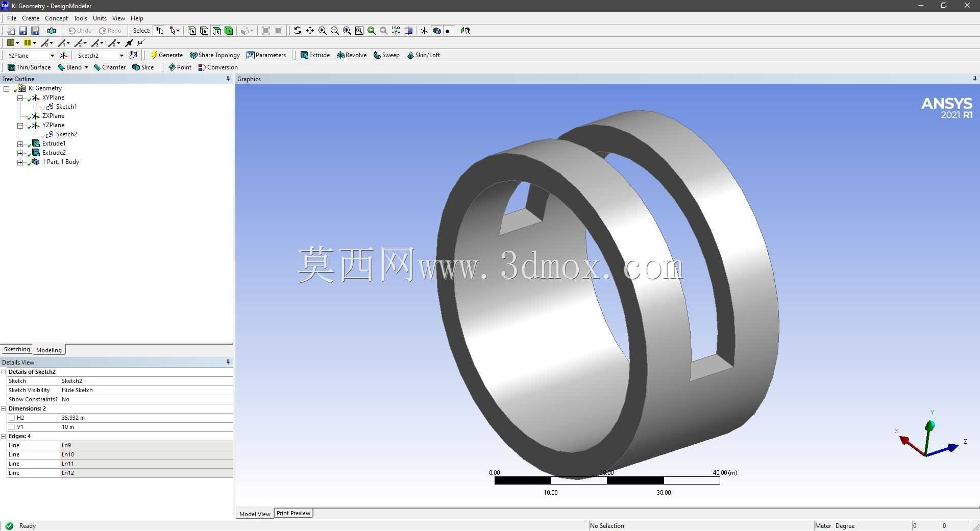
Task: Click the Save project icon
Action: tap(23, 31)
